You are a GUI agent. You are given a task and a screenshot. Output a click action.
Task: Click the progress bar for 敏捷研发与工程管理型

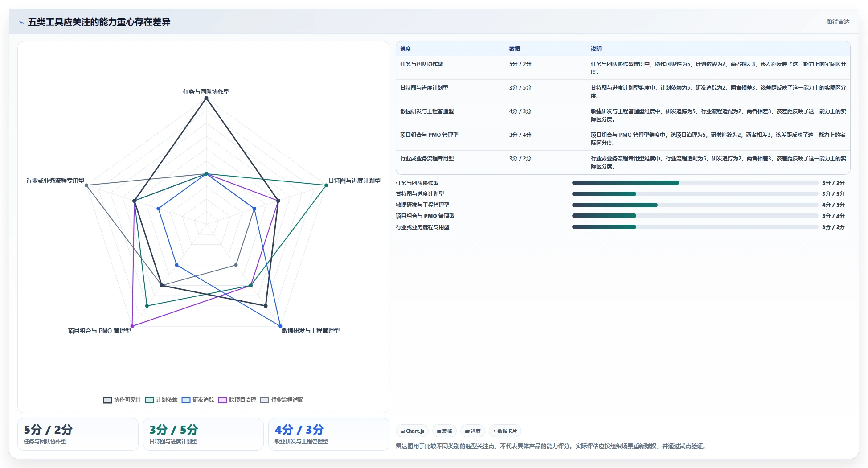[x=695, y=205]
